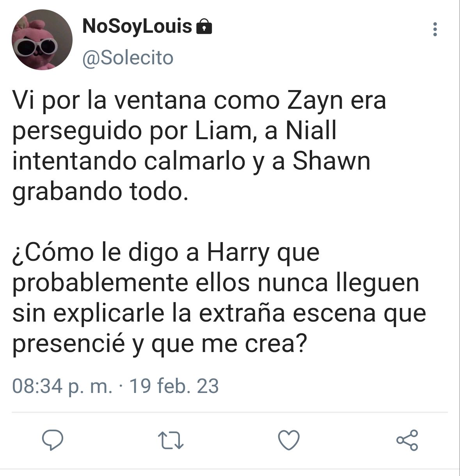The image size is (460, 476).
Task: Click the 19 feb. 23 date
Action: pyautogui.click(x=174, y=386)
